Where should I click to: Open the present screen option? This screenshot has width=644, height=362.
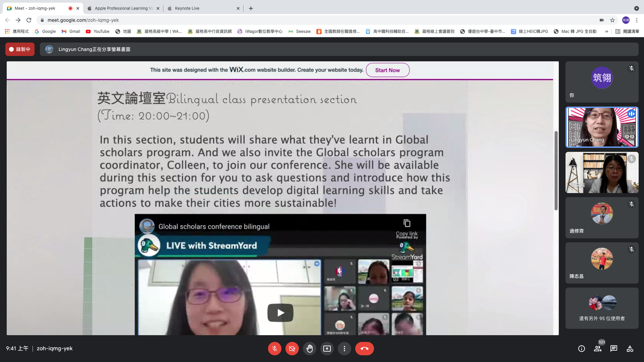point(327,349)
